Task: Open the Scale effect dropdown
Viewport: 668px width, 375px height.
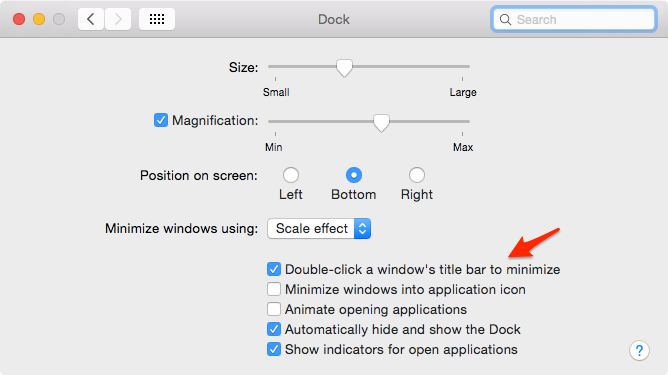Action: pyautogui.click(x=319, y=229)
